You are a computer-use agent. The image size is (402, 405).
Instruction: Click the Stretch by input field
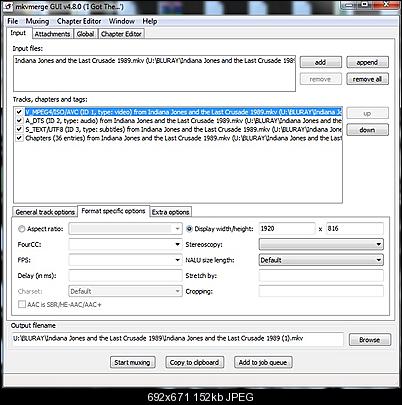click(x=321, y=276)
